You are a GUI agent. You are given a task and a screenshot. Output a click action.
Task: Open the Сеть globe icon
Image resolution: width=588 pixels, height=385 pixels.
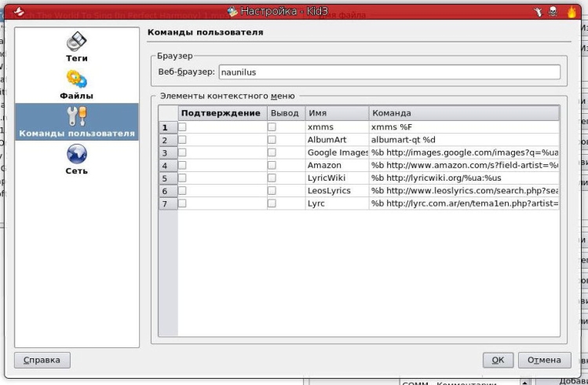tap(77, 154)
